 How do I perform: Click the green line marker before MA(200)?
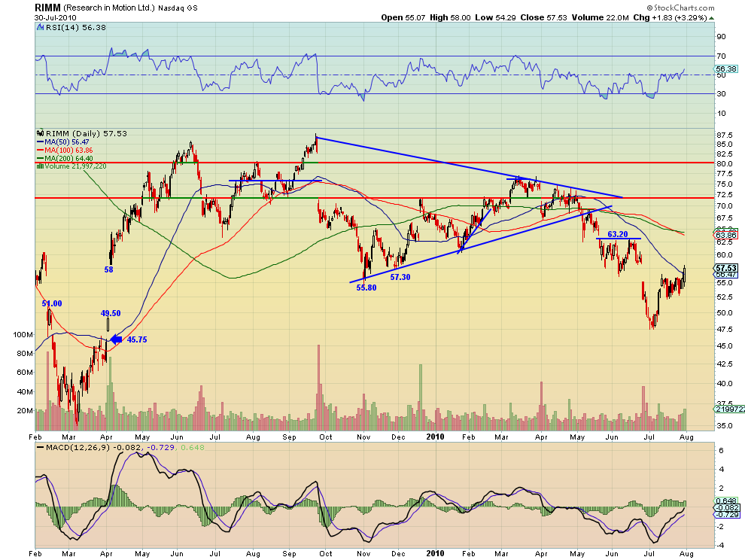[41, 158]
